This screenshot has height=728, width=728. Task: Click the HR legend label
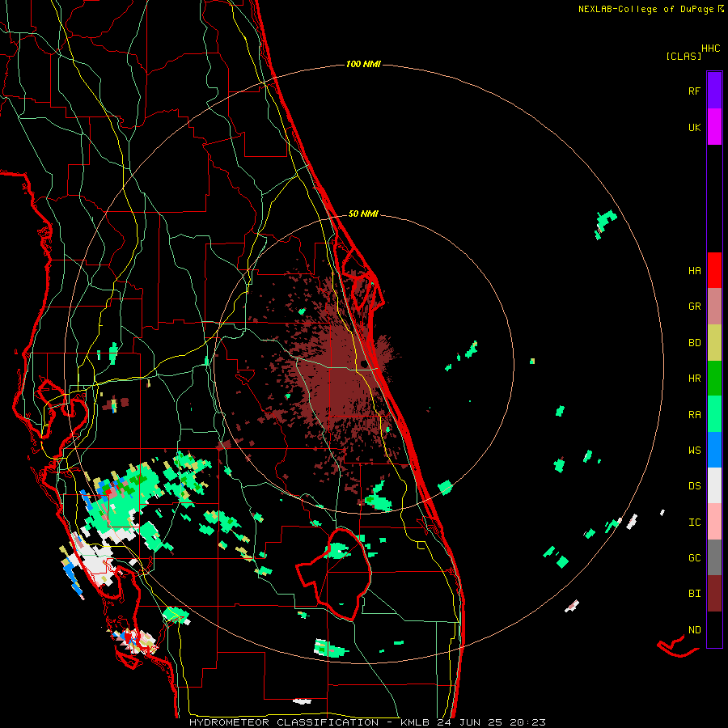tap(694, 379)
